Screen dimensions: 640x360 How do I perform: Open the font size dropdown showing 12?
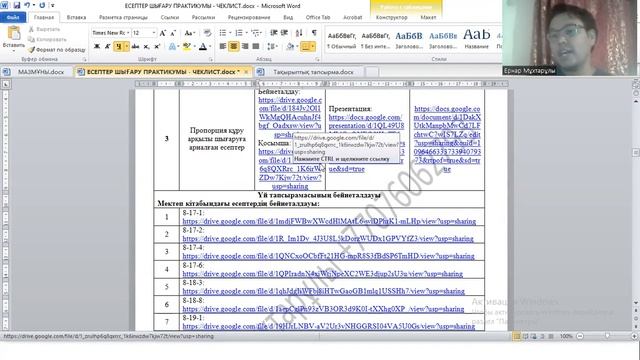pos(154,33)
